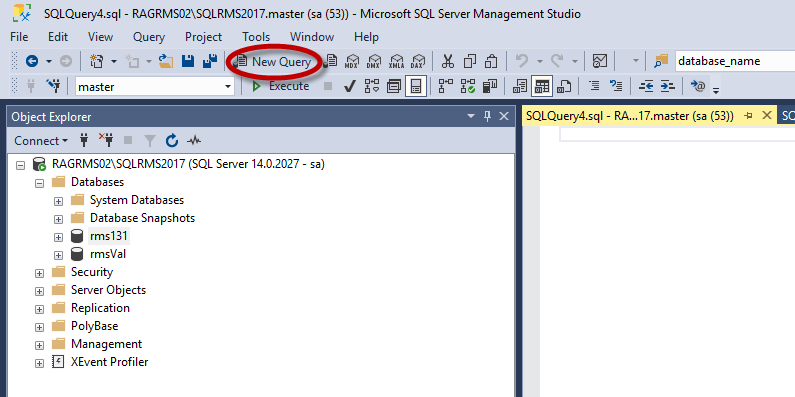The image size is (795, 397).
Task: Click the database_name search box
Action: point(735,61)
